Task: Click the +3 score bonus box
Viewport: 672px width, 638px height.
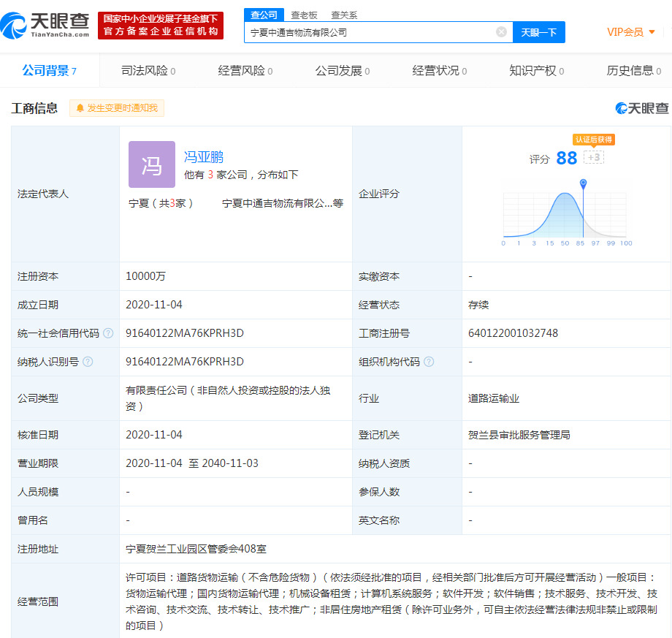Action: click(x=594, y=157)
